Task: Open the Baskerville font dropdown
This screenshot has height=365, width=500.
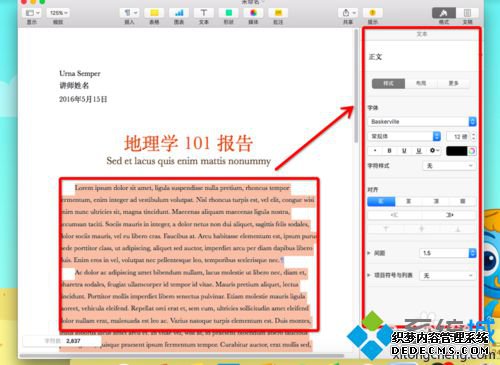Action: tap(422, 122)
